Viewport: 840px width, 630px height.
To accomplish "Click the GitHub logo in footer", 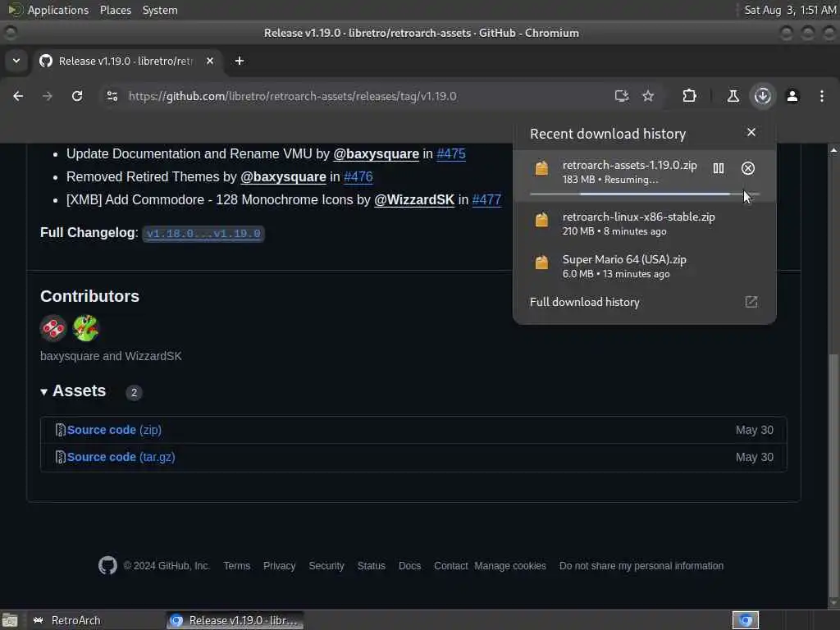I will (x=107, y=565).
